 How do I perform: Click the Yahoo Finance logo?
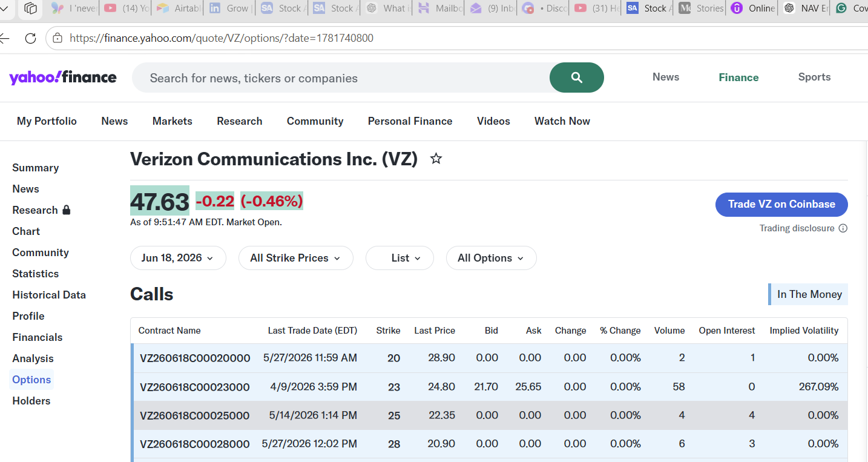[x=63, y=78]
